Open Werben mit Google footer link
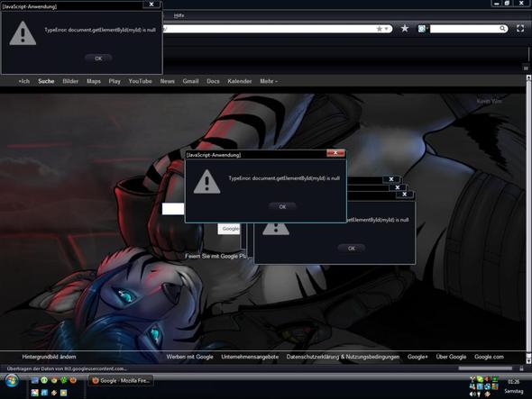This screenshot has width=532, height=399. (x=189, y=357)
